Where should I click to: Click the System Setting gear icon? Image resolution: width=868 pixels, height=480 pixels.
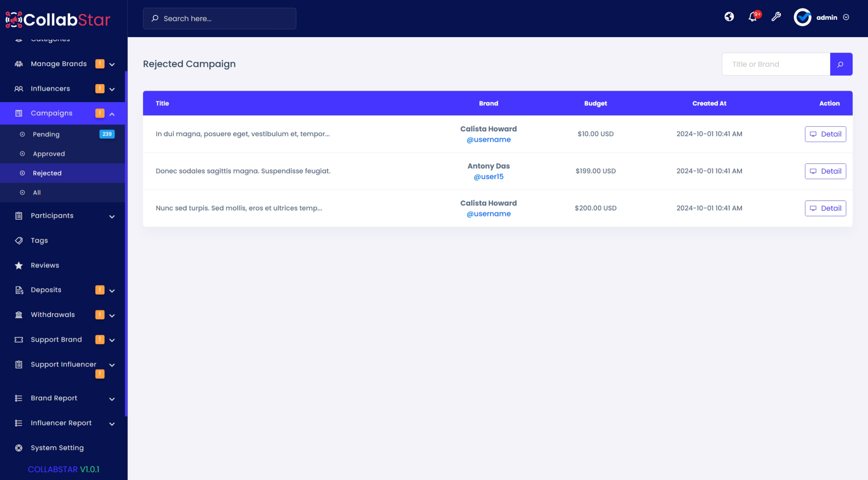coord(19,448)
